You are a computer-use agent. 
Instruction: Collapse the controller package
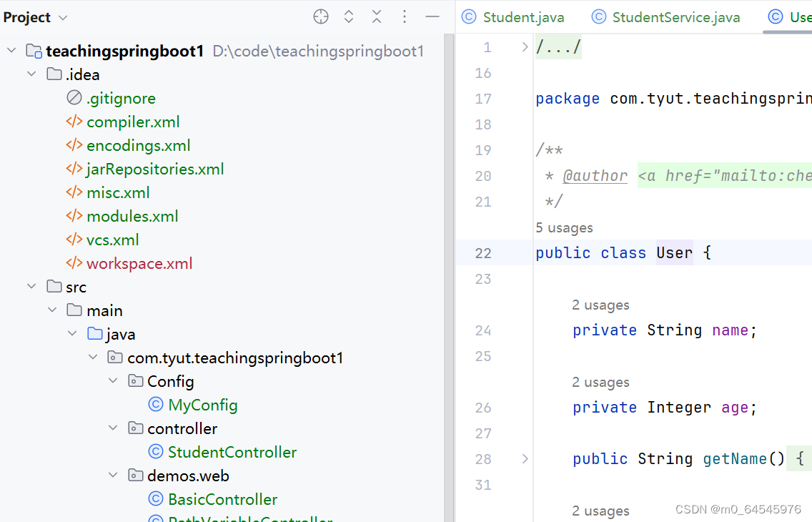[113, 428]
